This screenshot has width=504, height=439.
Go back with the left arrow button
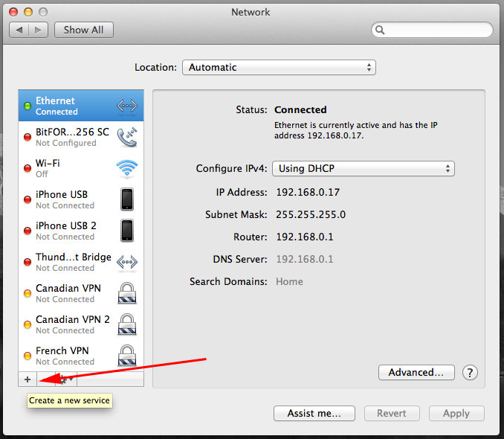(x=19, y=30)
